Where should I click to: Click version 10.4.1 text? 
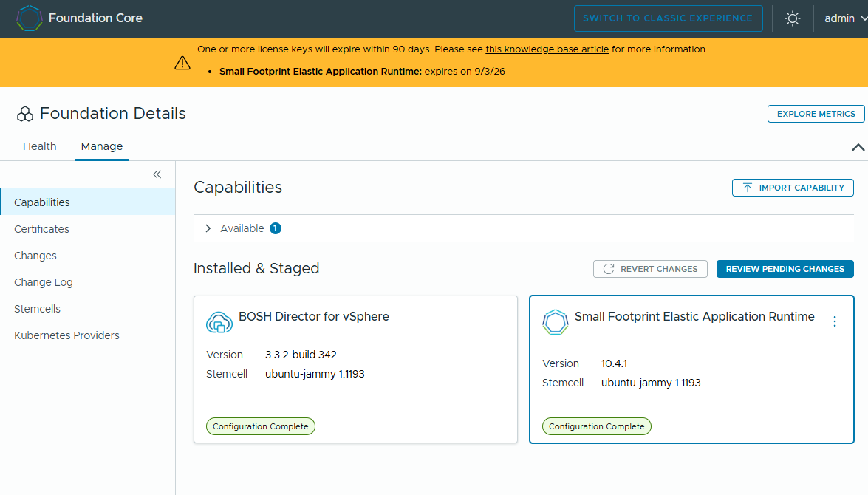point(614,363)
